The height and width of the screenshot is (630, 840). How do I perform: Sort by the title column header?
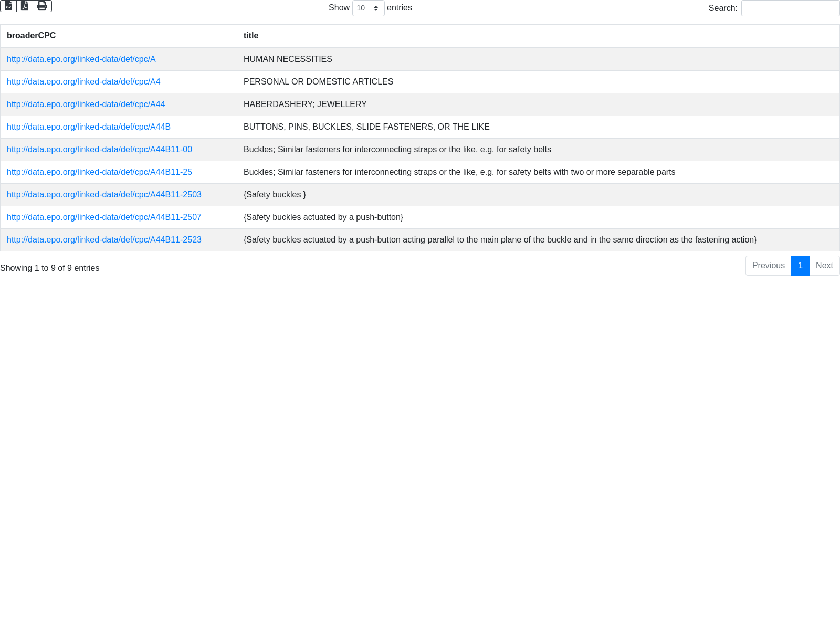coord(251,36)
